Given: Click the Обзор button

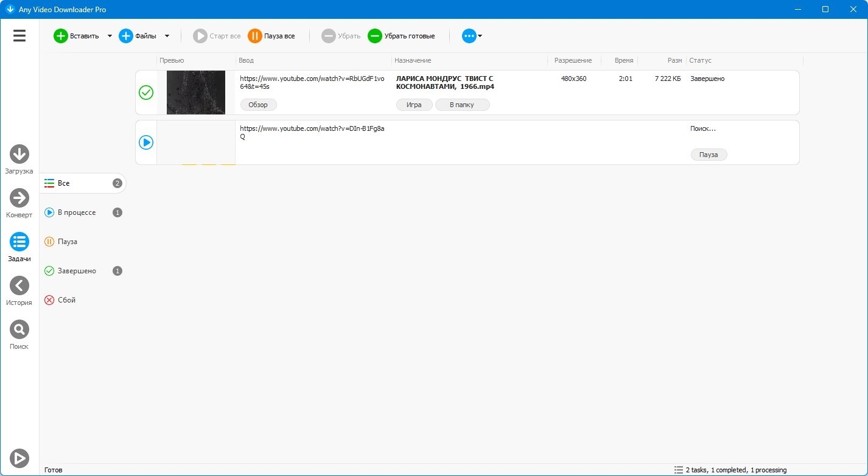Looking at the screenshot, I should (x=258, y=105).
